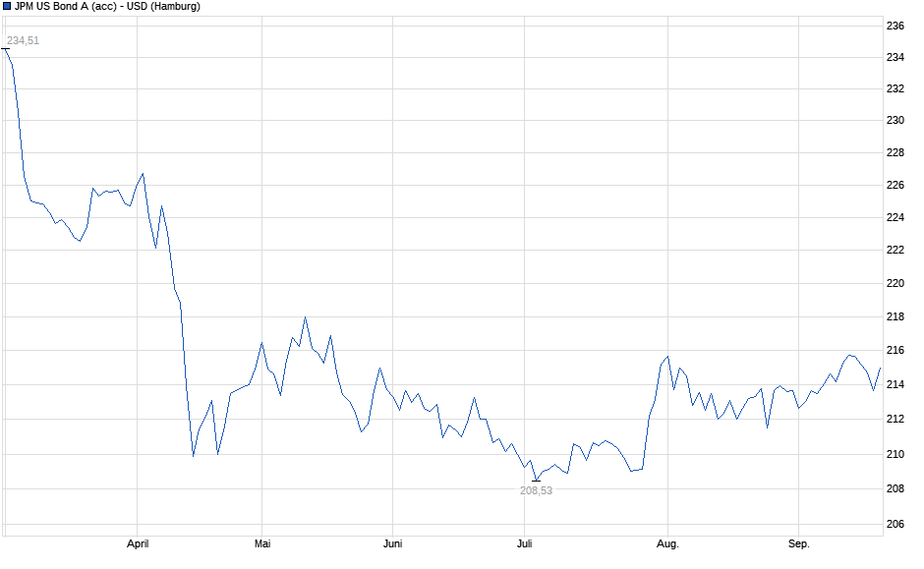The height and width of the screenshot is (569, 924).
Task: Click the 230 price axis label
Action: (x=895, y=120)
